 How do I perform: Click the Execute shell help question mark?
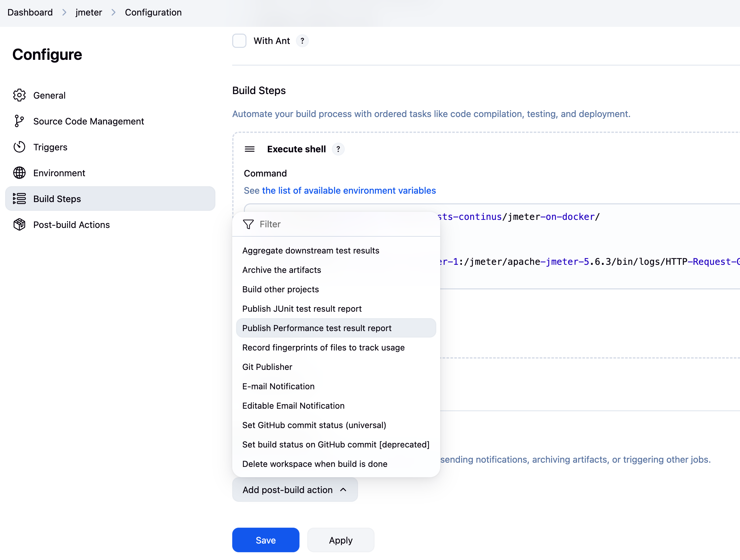[x=338, y=149]
